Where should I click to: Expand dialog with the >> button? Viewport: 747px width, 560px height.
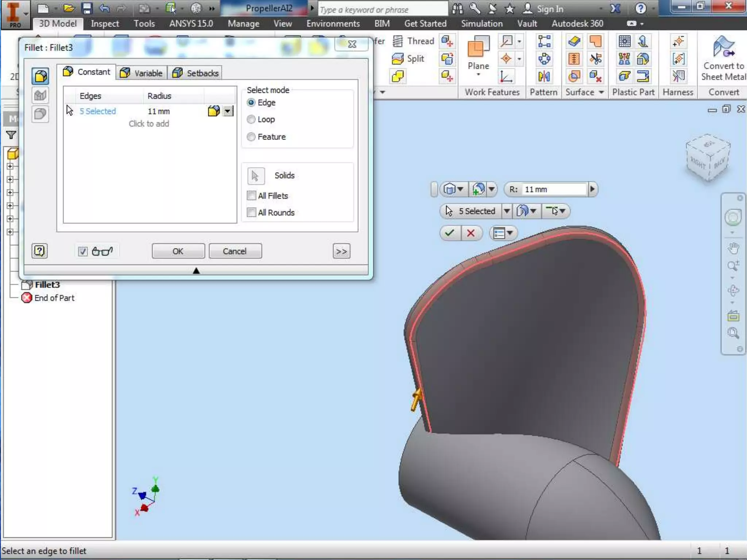341,251
